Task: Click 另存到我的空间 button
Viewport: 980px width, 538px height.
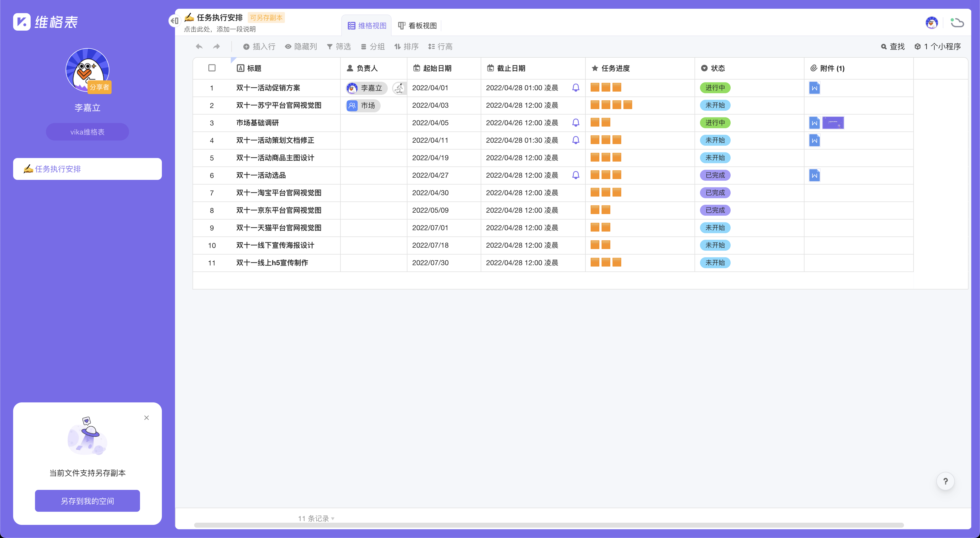Action: pos(87,501)
